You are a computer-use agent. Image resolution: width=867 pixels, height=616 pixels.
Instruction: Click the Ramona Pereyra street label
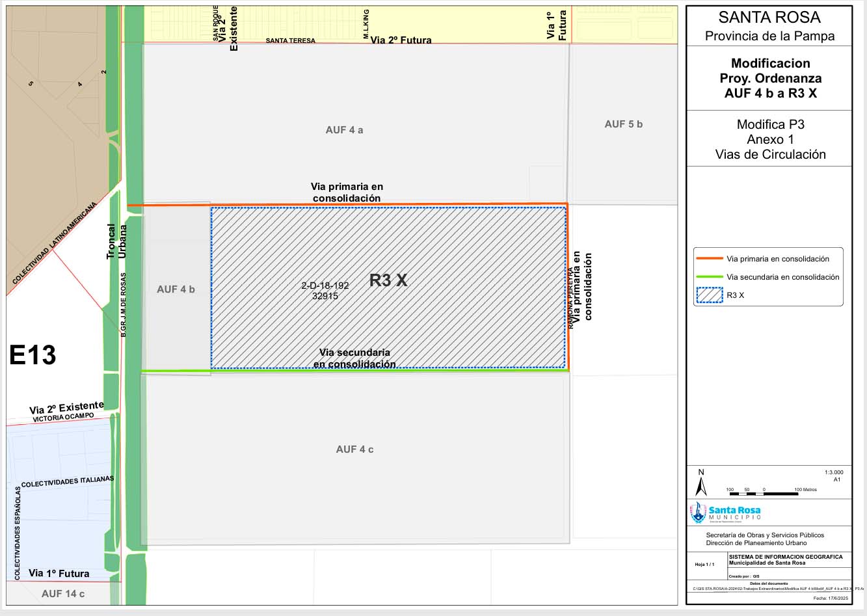571,297
